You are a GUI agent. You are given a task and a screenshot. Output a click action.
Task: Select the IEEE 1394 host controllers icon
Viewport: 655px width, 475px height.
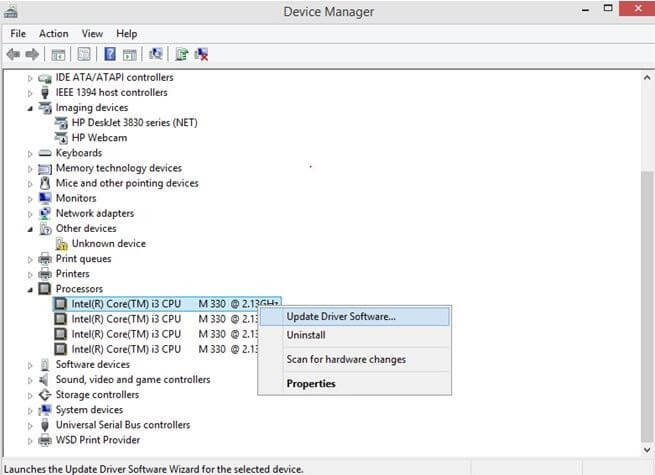pyautogui.click(x=45, y=93)
